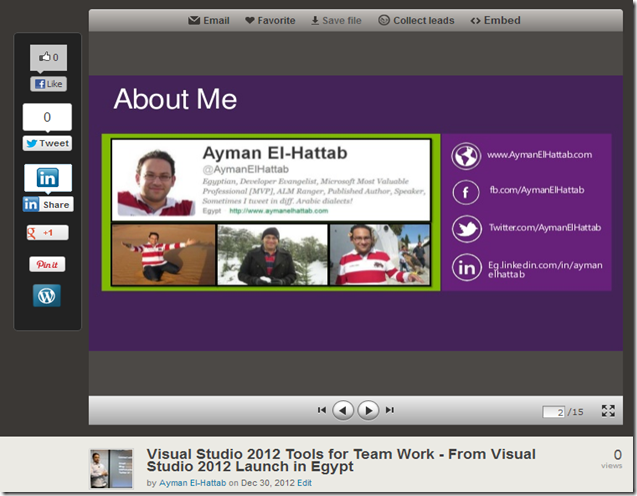The height and width of the screenshot is (496, 637).
Task: Click the presentation thumbnail beside the title
Action: click(111, 468)
